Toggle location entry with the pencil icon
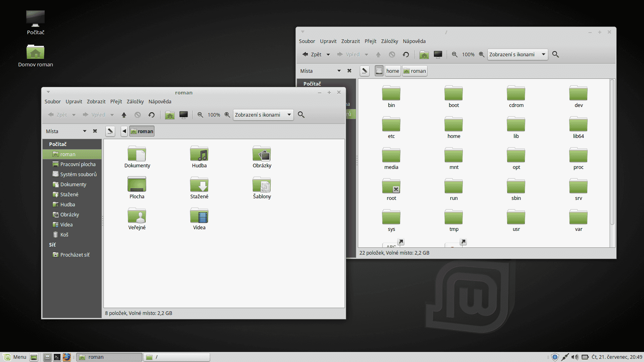The height and width of the screenshot is (362, 644). click(x=110, y=131)
